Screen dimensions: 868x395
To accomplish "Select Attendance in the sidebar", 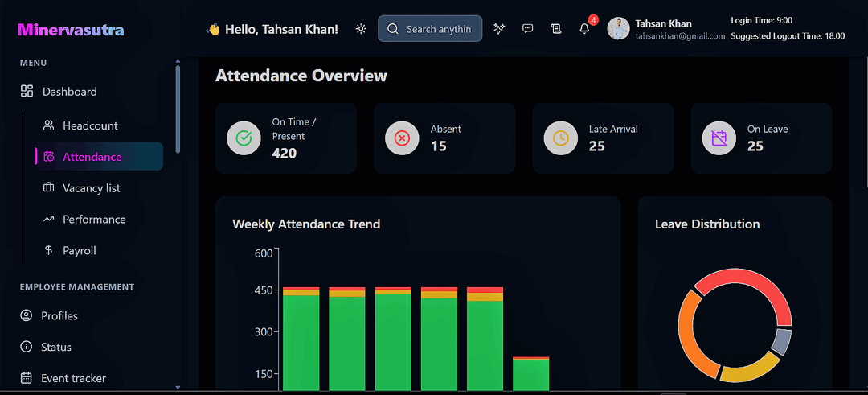I will coord(99,156).
